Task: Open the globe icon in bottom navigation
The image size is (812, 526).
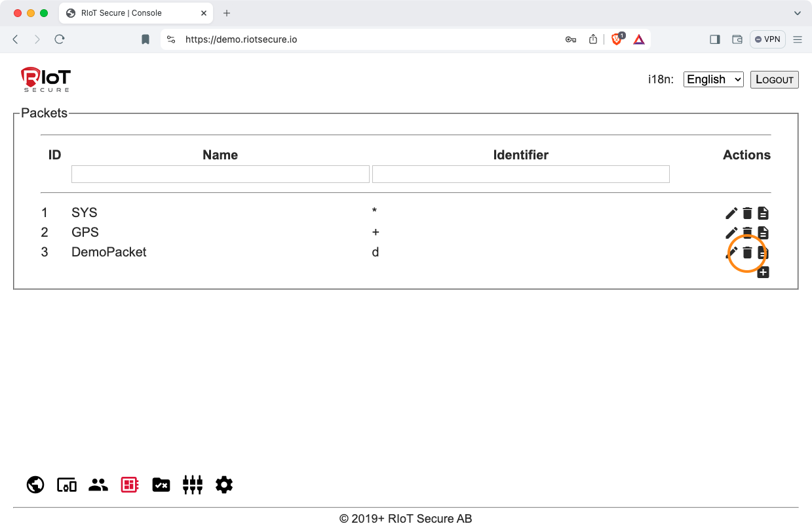Action: (x=35, y=485)
